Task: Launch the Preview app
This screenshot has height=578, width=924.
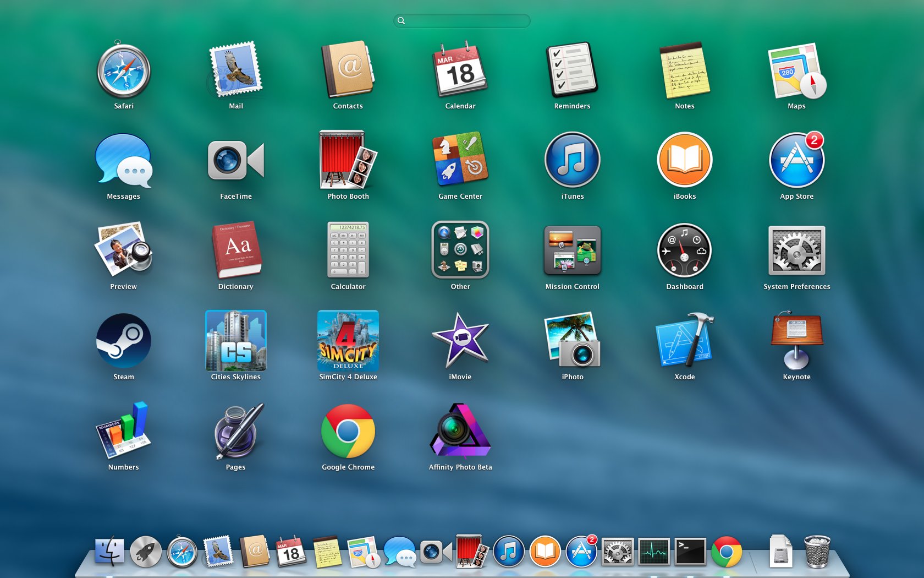Action: tap(124, 250)
